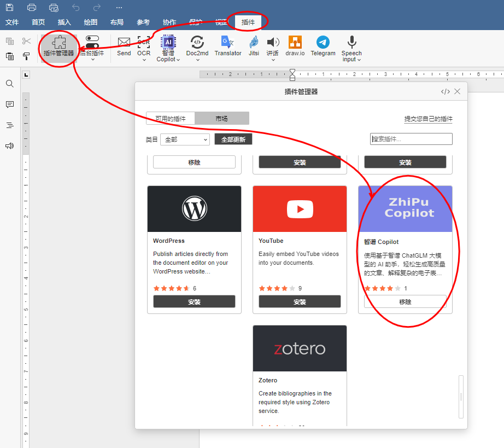Open the Search panel in left sidebar
This screenshot has height=448, width=504.
click(x=10, y=84)
